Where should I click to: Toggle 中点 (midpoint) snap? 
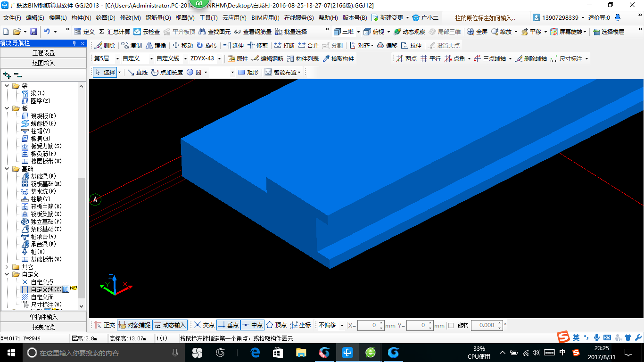[252, 325]
